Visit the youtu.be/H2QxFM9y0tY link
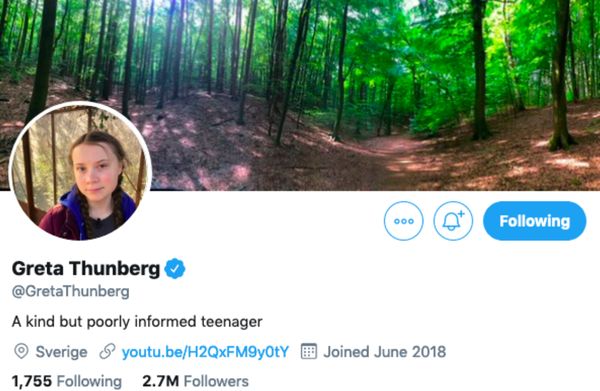The width and height of the screenshot is (600, 391). 205,352
